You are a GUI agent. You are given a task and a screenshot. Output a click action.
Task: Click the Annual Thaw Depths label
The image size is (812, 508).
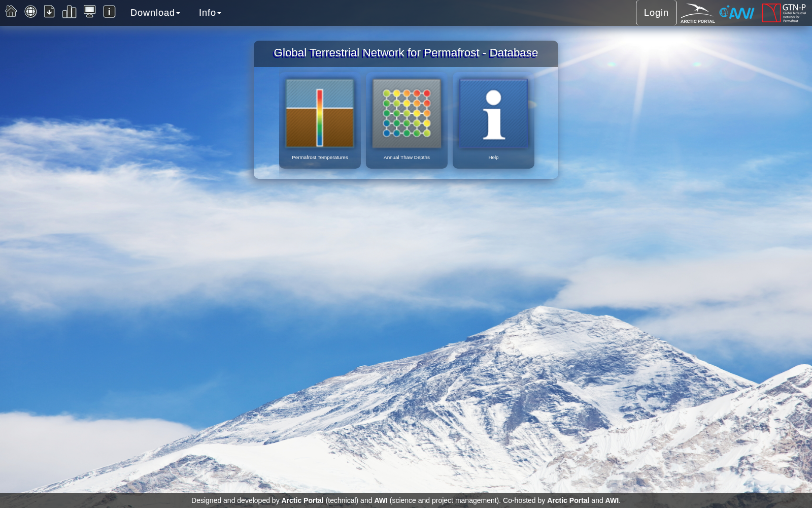(407, 157)
